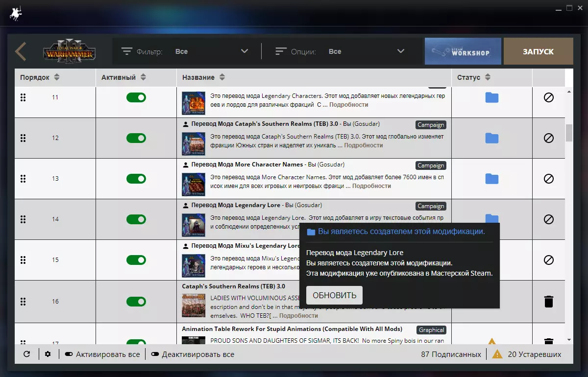The height and width of the screenshot is (377, 588).
Task: Click the prohibited icon for mod 13
Action: pyautogui.click(x=548, y=179)
